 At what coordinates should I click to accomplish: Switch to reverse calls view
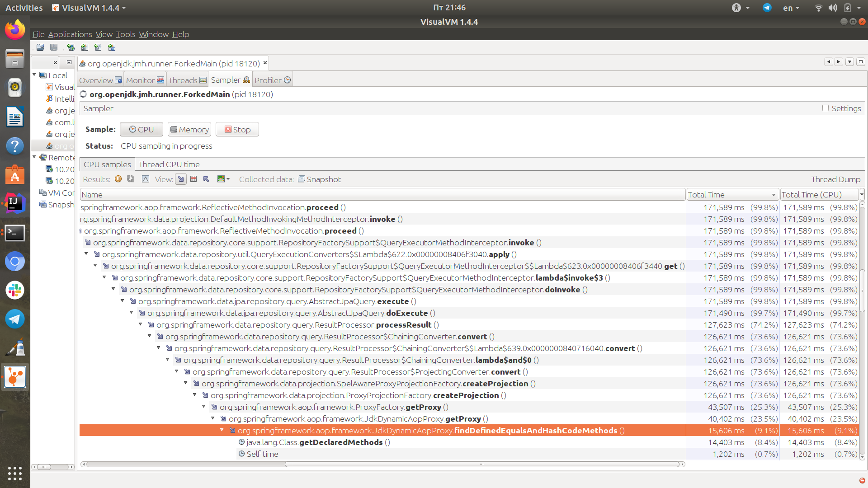pyautogui.click(x=206, y=179)
